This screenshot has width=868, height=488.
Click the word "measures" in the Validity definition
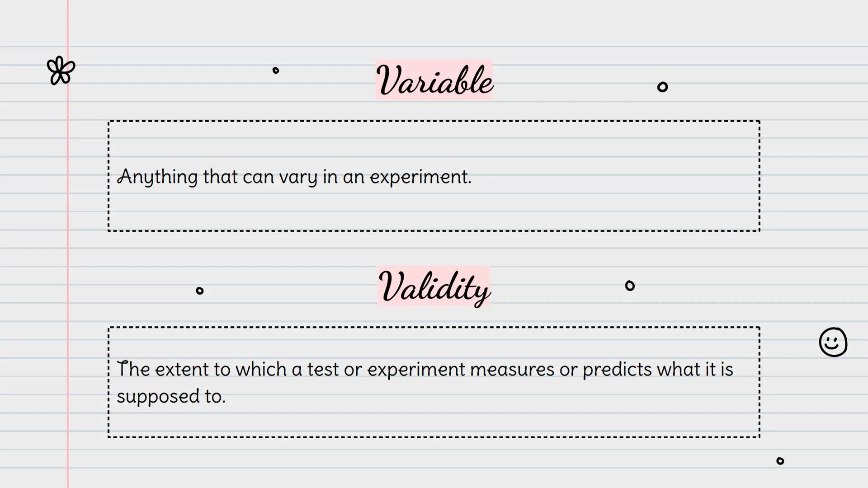point(512,369)
